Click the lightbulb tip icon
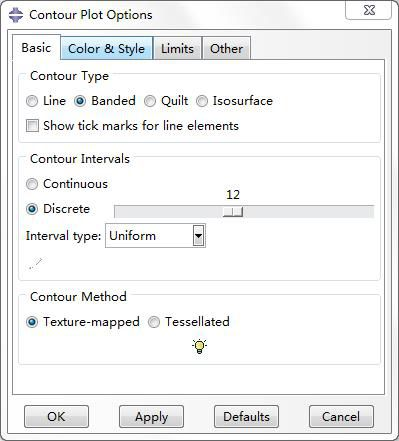The image size is (399, 441). pyautogui.click(x=199, y=346)
